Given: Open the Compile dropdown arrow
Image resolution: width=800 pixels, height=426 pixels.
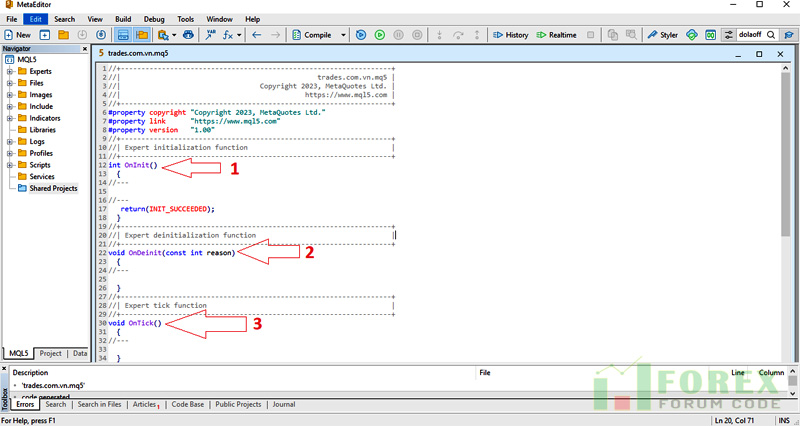Looking at the screenshot, I should pos(343,35).
